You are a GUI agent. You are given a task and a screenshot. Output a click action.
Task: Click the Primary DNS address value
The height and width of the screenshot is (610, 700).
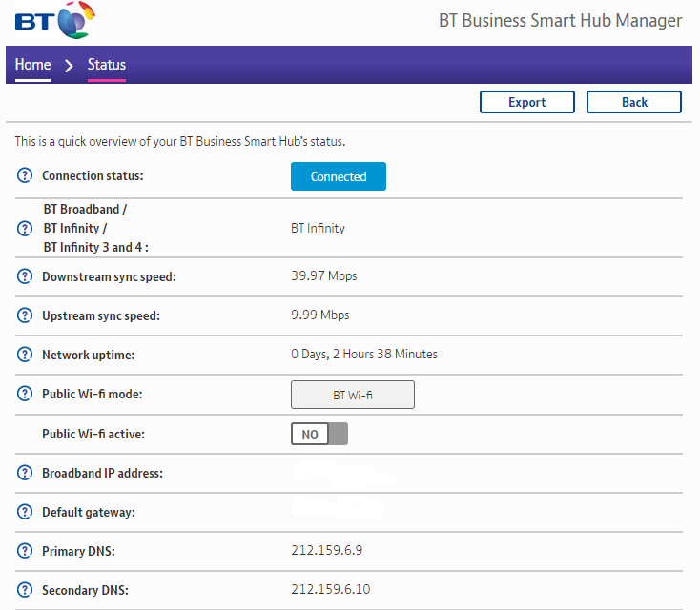coord(326,551)
